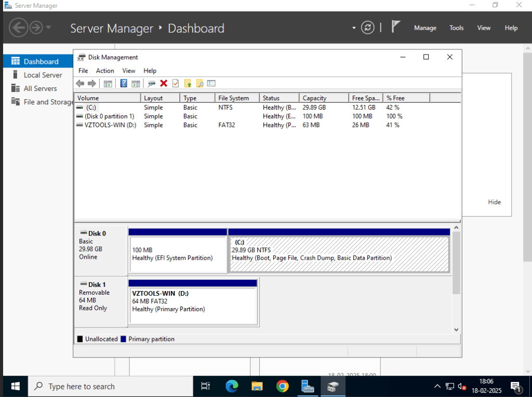Click the settings checklist toolbar icon
The width and height of the screenshot is (532, 397).
click(211, 83)
